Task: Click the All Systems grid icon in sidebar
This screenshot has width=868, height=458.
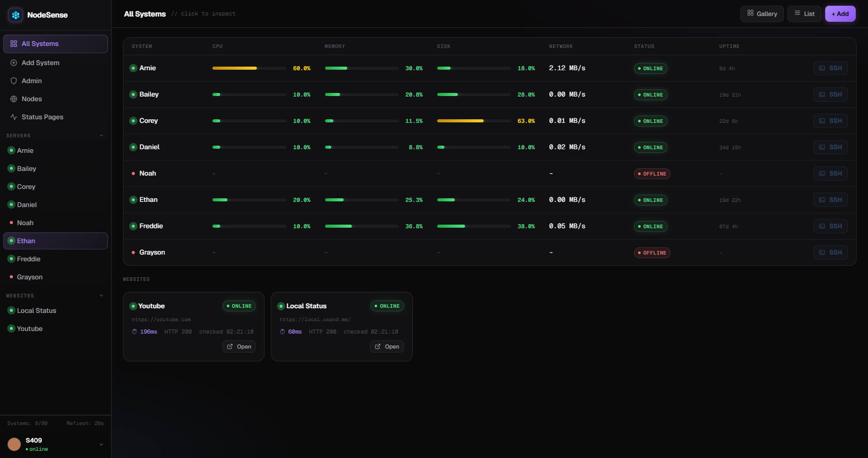Action: click(14, 44)
